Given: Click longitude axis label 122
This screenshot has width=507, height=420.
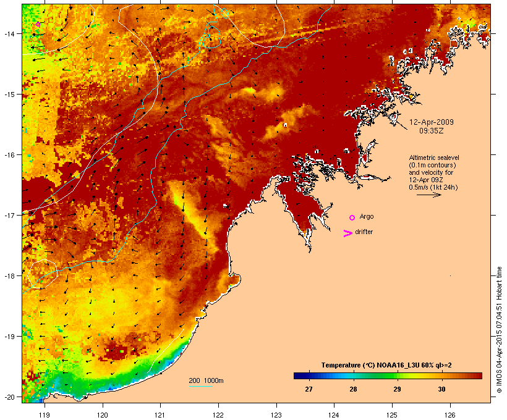Looking at the screenshot, I should 218,415.
